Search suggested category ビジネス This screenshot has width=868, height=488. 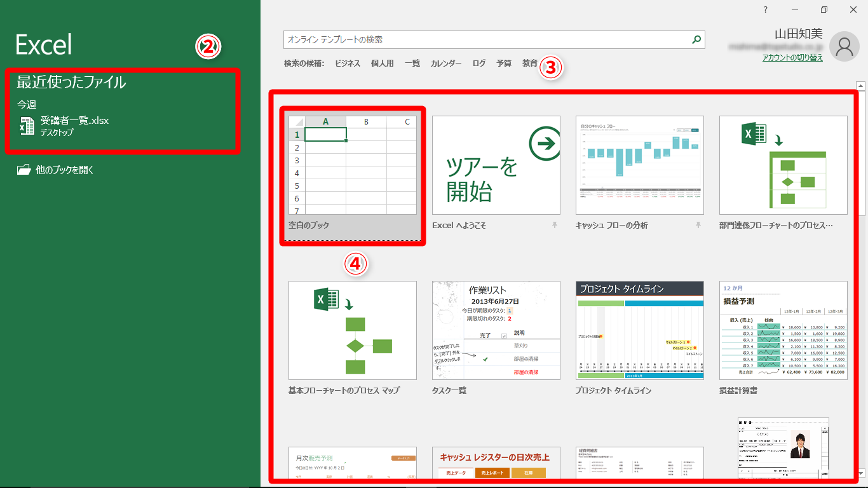point(348,64)
